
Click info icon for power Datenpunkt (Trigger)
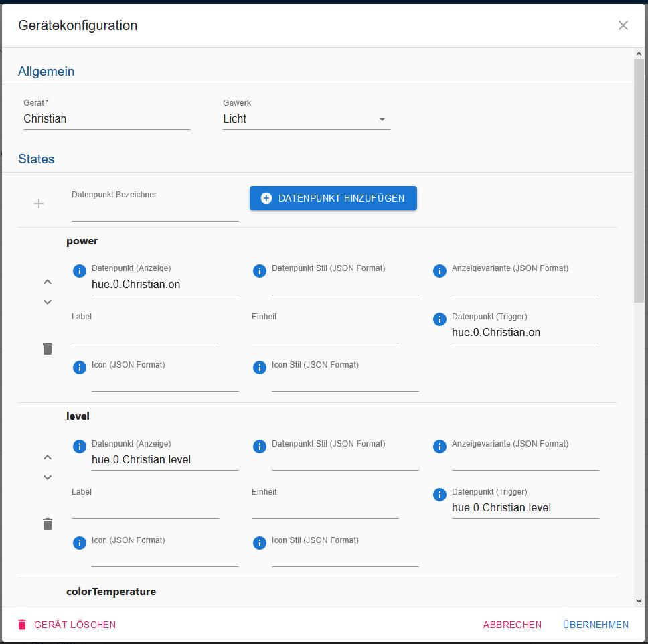pos(440,319)
